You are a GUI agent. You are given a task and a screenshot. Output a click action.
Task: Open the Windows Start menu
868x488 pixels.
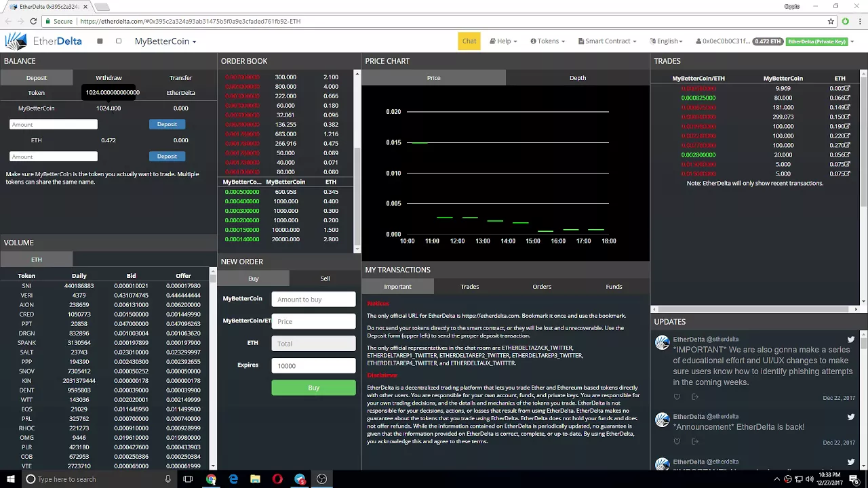click(10, 479)
